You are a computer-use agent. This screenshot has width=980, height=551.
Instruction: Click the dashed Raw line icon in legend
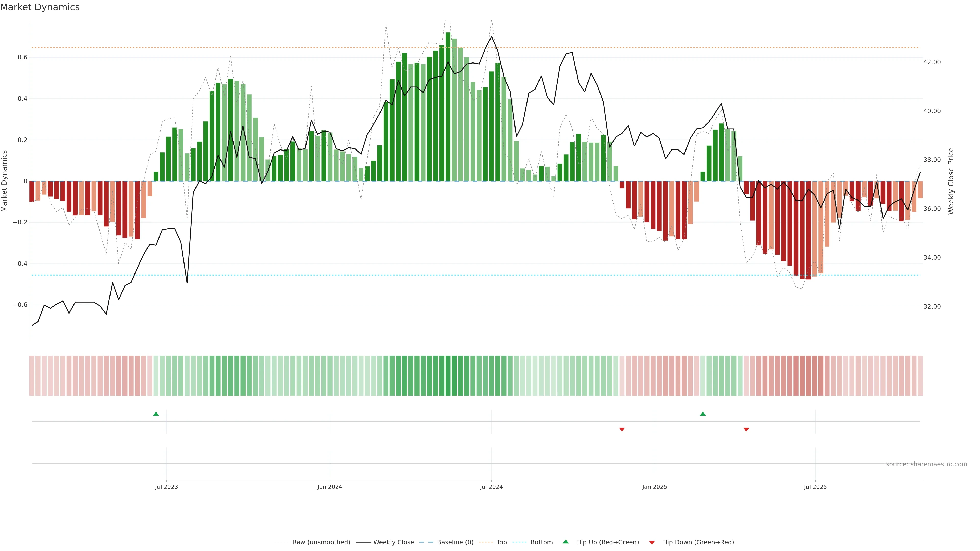pyautogui.click(x=281, y=542)
